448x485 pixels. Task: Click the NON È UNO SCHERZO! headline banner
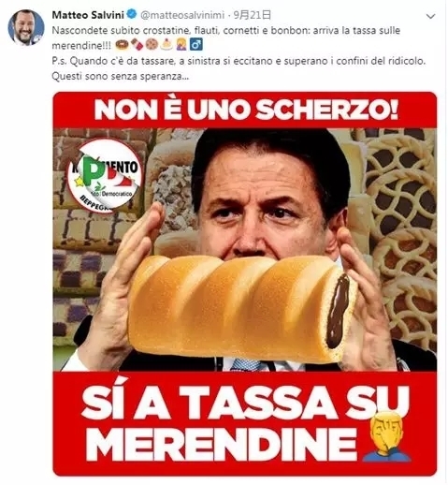pyautogui.click(x=245, y=110)
